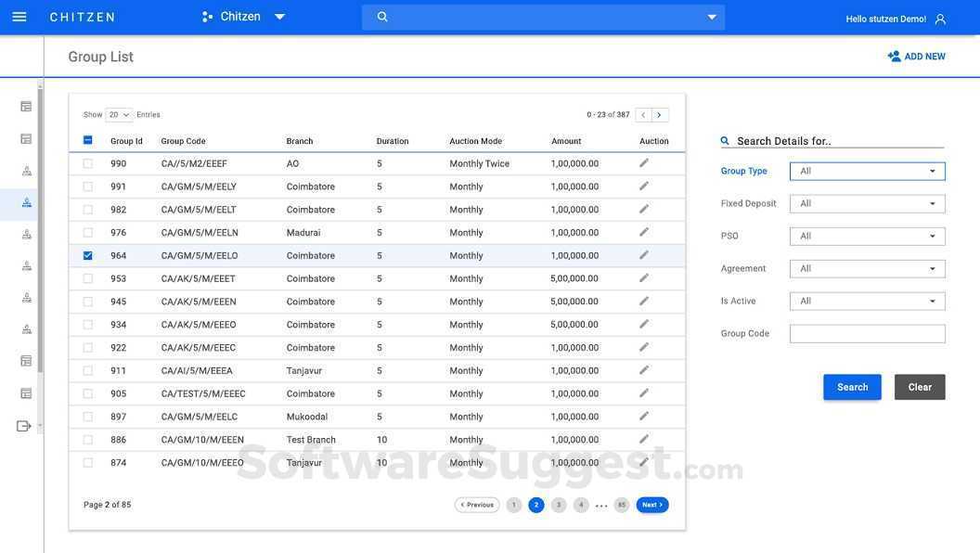Screen dimensions: 980x553
Task: Open the Show entries count dropdown
Action: [x=119, y=115]
